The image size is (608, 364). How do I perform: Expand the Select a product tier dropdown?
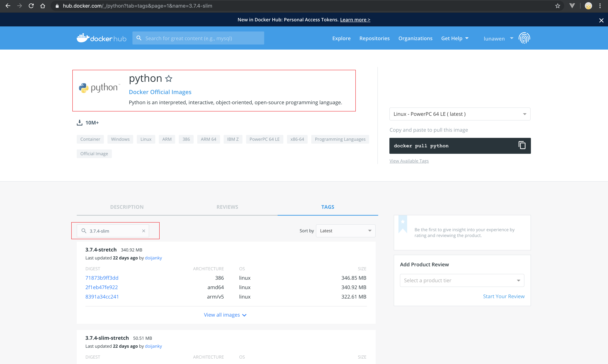[x=462, y=280]
